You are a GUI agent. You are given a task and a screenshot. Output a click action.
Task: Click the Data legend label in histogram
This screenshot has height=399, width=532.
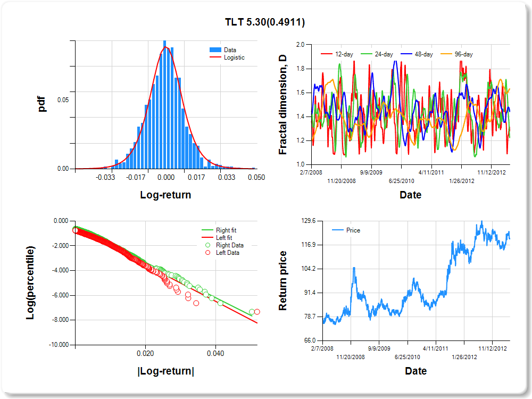click(230, 50)
